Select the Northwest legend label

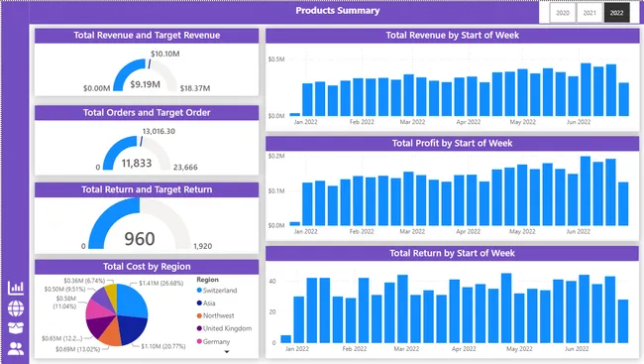click(219, 315)
